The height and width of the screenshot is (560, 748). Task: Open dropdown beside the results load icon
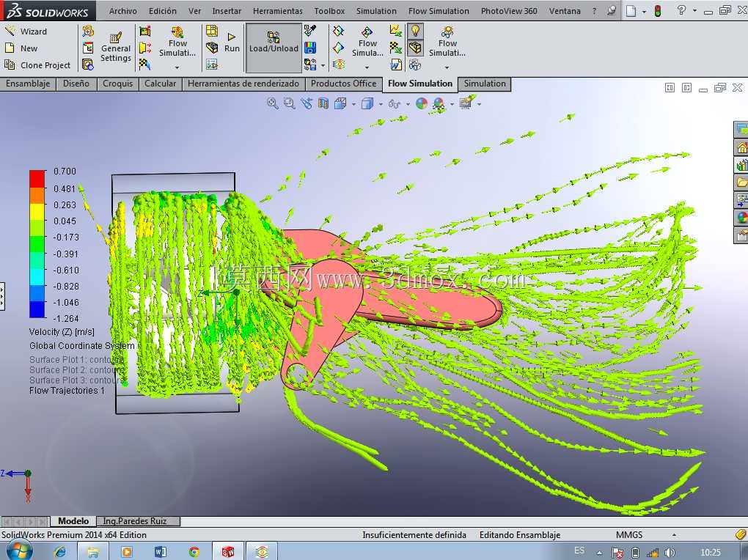pos(323,65)
